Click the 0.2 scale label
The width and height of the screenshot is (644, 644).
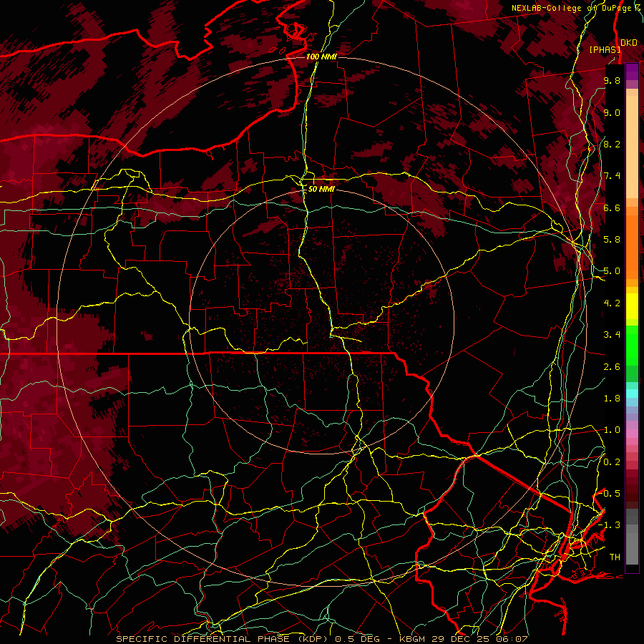(x=612, y=462)
